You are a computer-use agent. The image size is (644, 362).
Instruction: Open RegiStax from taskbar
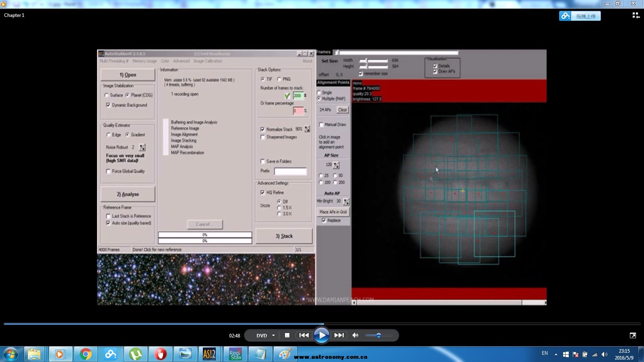[x=235, y=354]
